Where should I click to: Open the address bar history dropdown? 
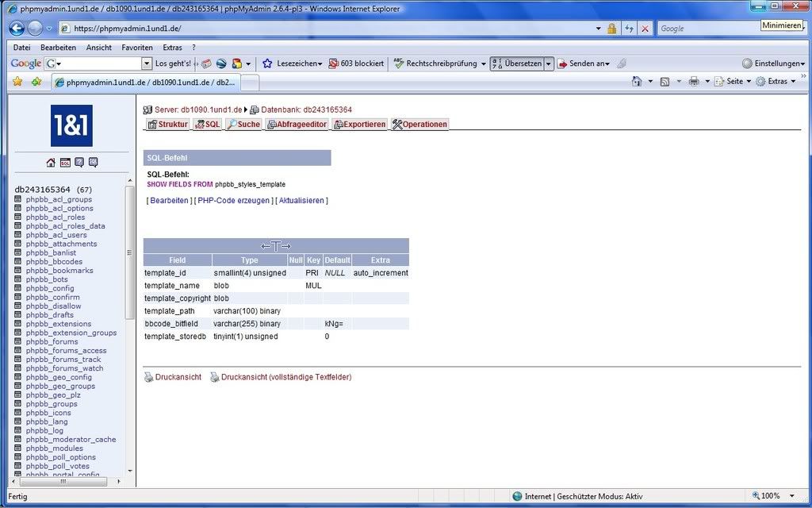(x=599, y=29)
